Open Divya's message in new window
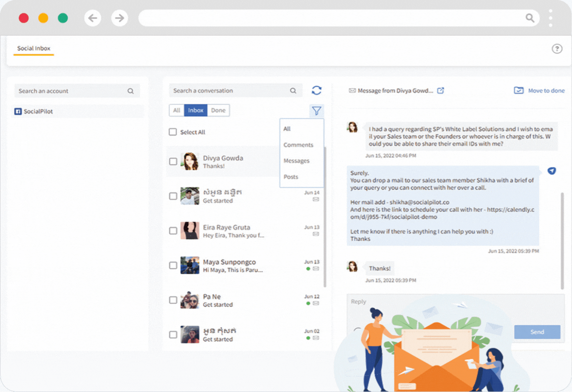 [440, 90]
